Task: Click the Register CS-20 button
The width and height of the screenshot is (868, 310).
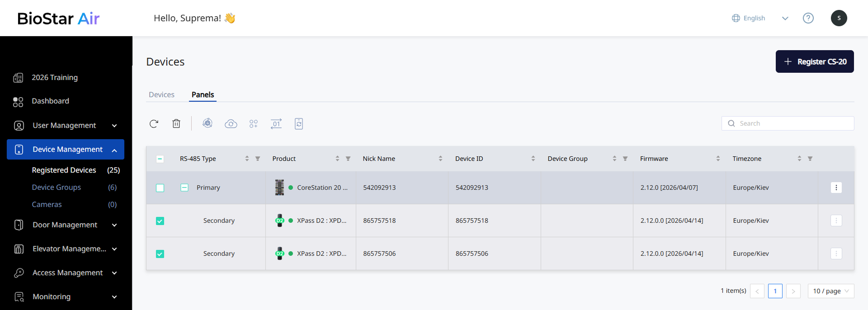Action: 815,61
